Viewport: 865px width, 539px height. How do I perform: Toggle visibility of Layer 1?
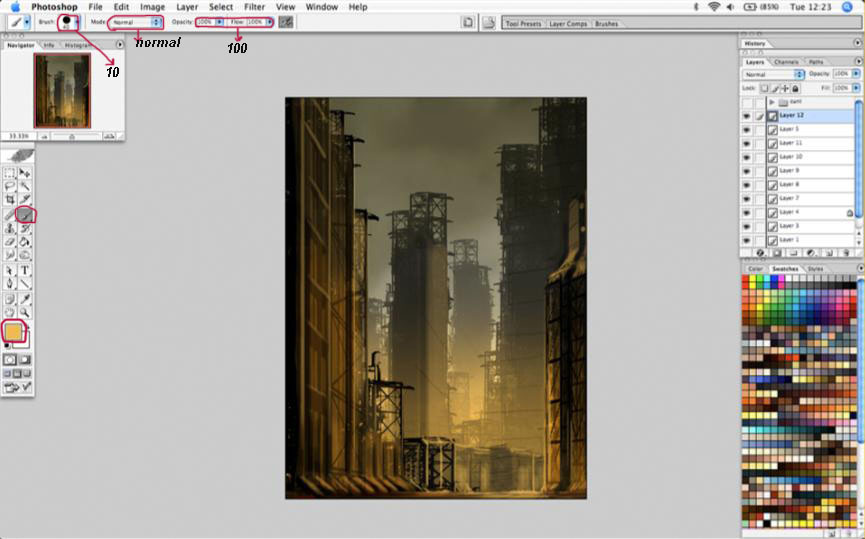click(x=746, y=240)
